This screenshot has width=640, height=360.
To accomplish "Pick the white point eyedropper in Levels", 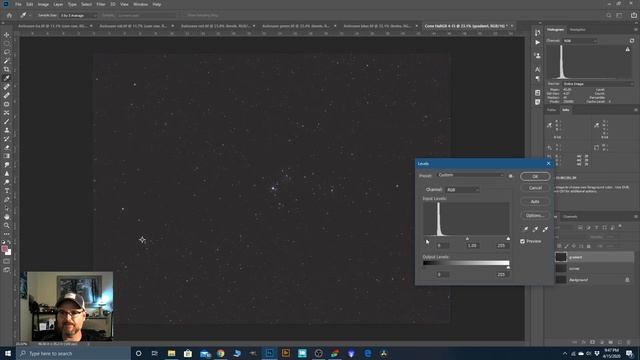I will [x=545, y=229].
